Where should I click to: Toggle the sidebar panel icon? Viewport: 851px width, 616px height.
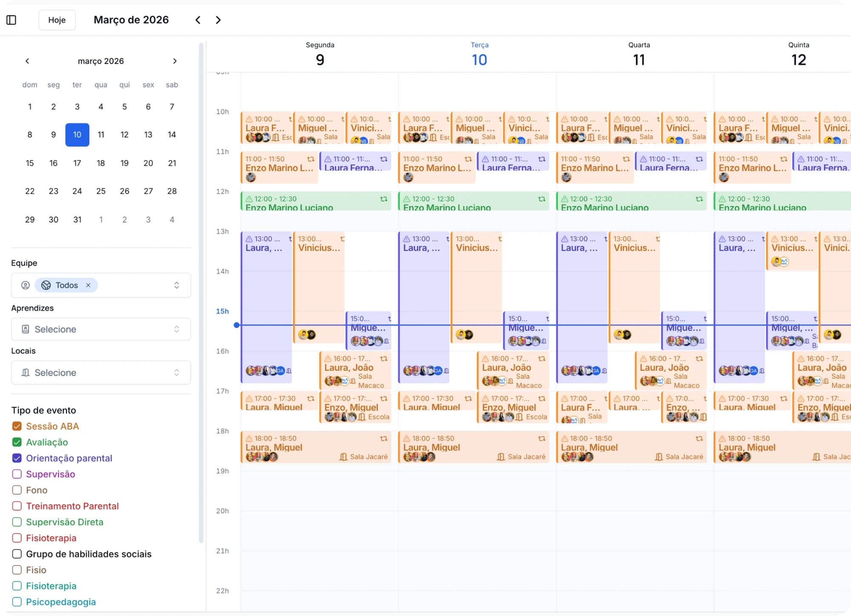(11, 20)
